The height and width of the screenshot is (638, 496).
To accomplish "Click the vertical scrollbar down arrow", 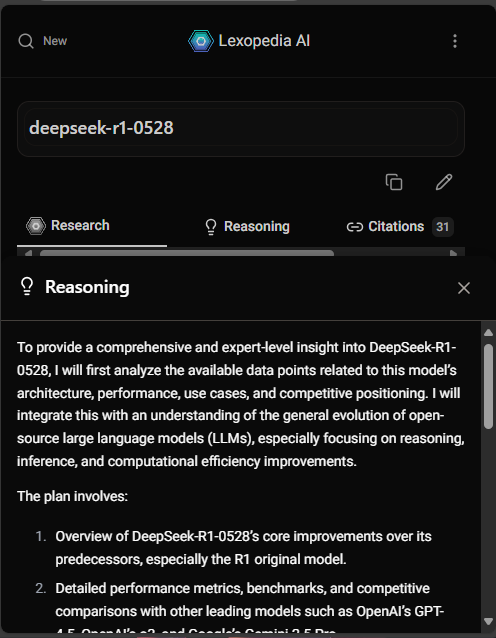I will point(489,621).
